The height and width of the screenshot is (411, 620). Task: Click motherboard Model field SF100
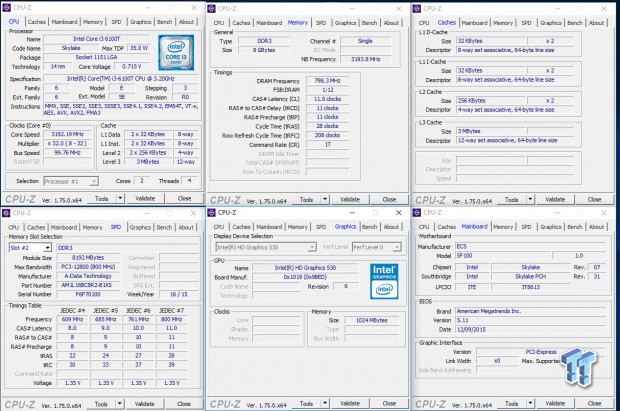pyautogui.click(x=503, y=256)
